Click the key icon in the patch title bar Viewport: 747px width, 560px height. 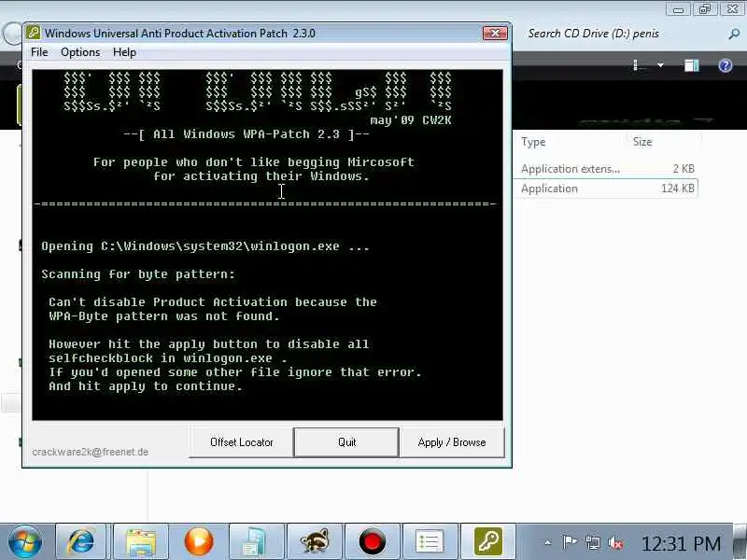click(33, 33)
